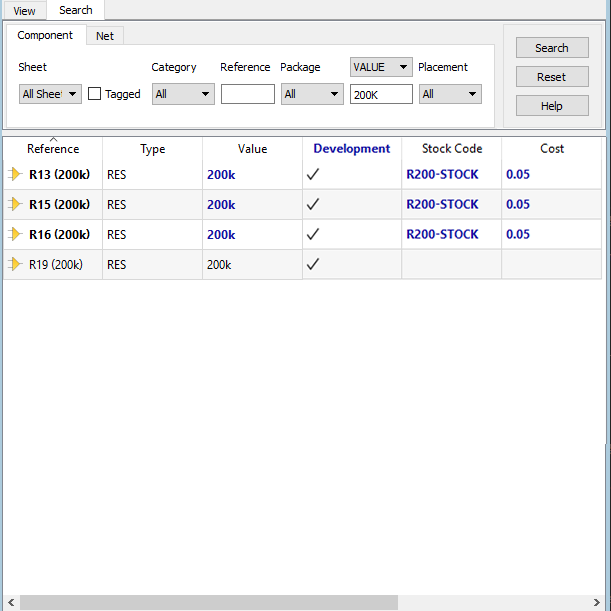Open the All Sheets dropdown

tap(50, 94)
